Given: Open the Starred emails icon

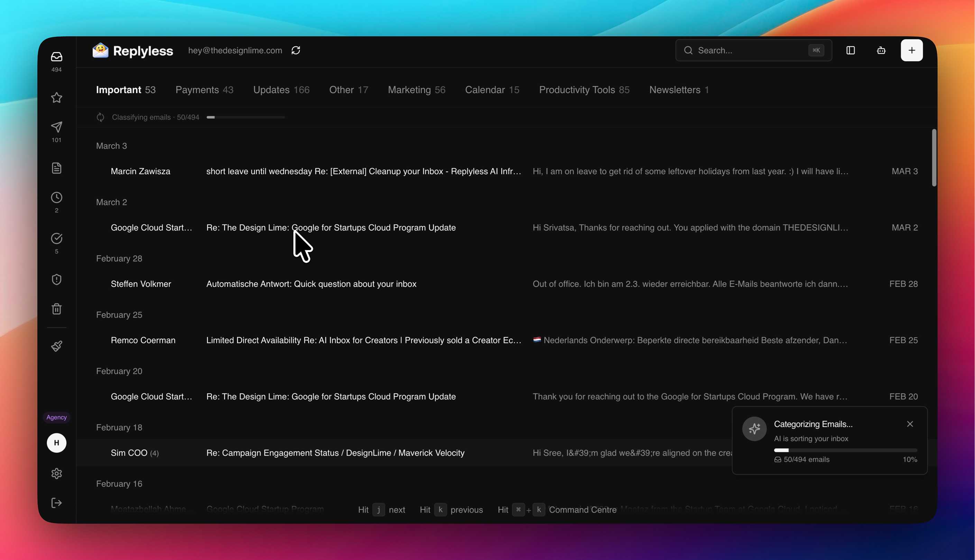Looking at the screenshot, I should coord(57,98).
